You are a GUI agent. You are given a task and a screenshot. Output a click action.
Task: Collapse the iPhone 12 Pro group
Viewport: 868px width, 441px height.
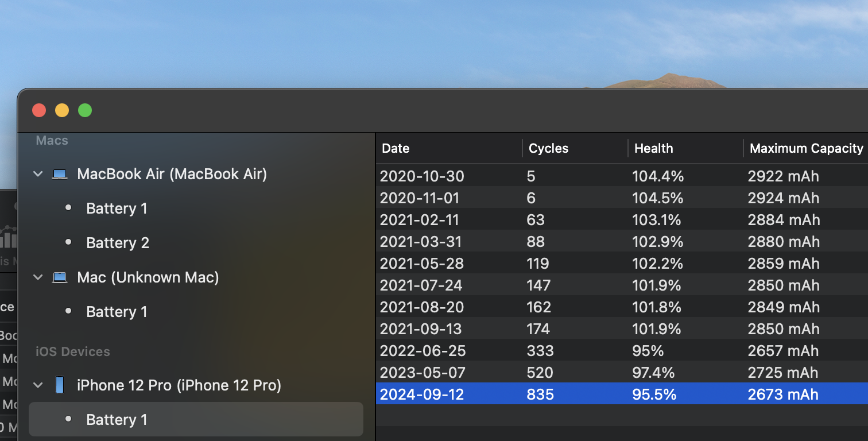[x=38, y=385]
